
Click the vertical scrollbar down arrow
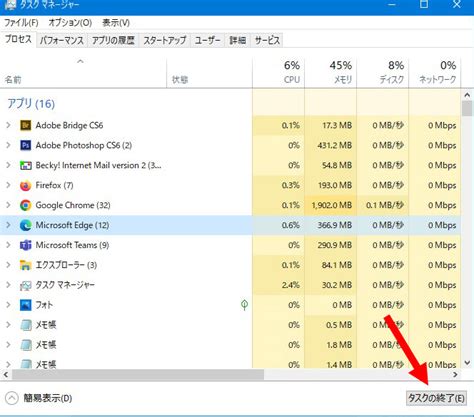tap(467, 363)
